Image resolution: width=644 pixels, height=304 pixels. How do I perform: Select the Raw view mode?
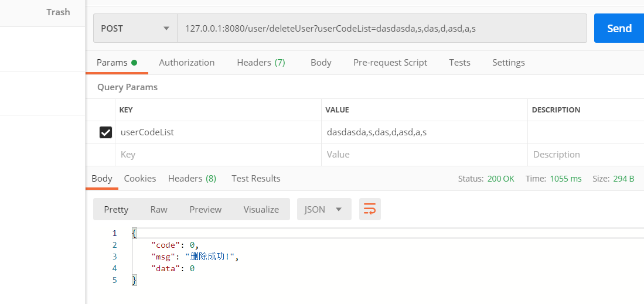(159, 209)
